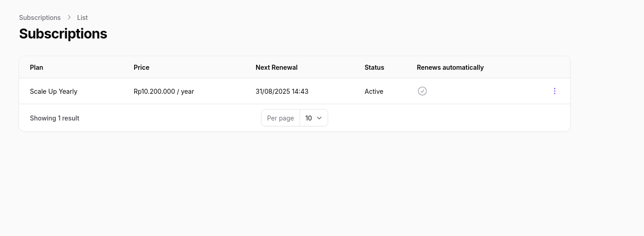Click the Per page label

coord(281,118)
